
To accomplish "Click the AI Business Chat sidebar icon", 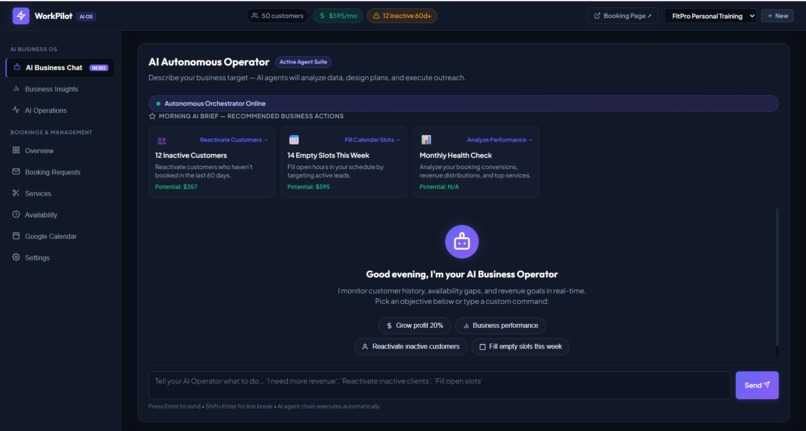I will tap(16, 67).
